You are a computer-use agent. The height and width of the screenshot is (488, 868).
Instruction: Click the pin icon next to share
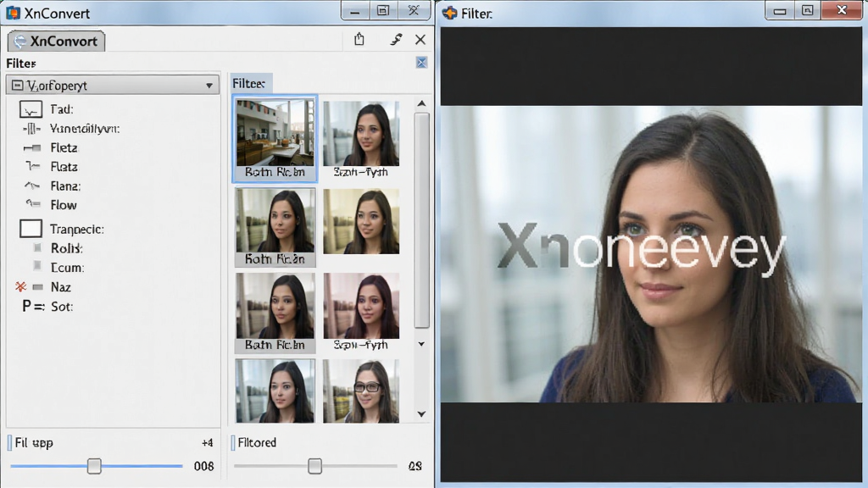tap(396, 39)
